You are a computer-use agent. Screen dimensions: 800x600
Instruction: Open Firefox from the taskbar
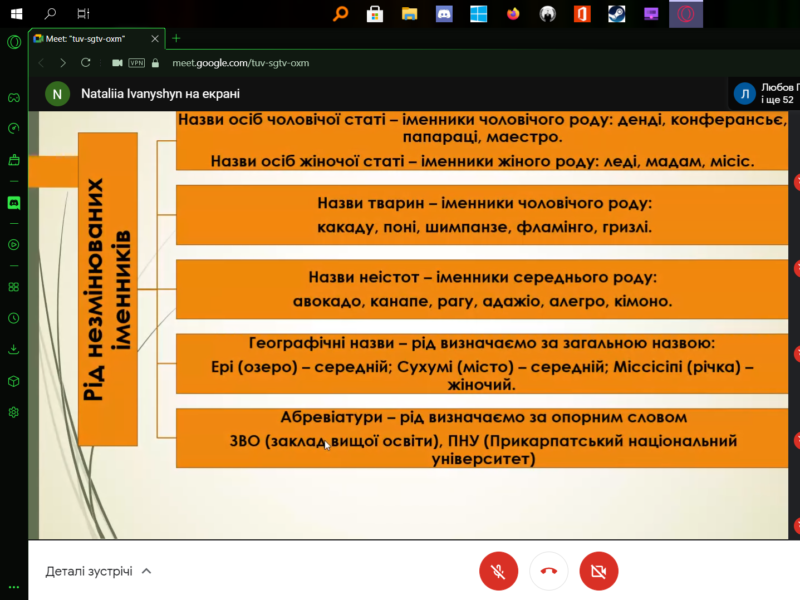511,14
